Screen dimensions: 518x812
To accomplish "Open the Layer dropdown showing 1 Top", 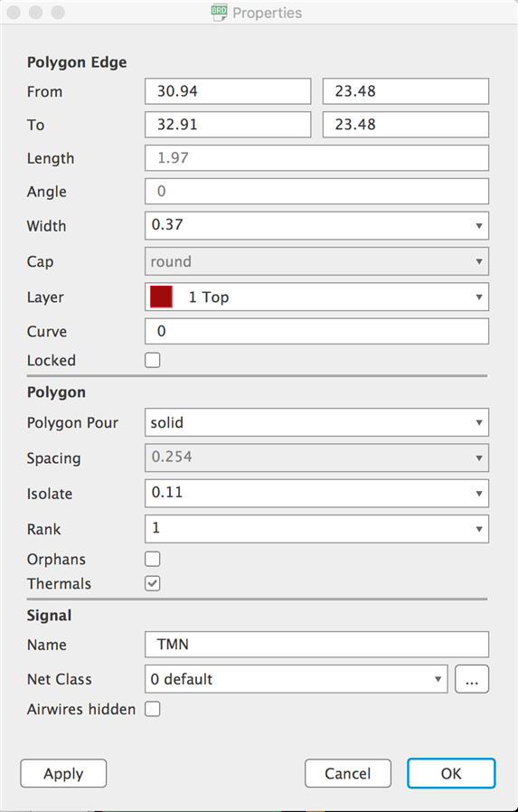I will click(316, 297).
